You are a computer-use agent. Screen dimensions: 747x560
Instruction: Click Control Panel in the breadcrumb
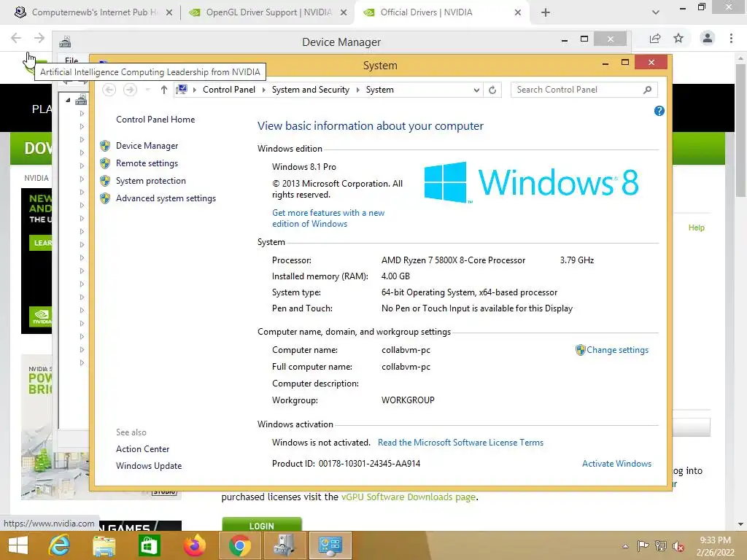click(x=228, y=90)
